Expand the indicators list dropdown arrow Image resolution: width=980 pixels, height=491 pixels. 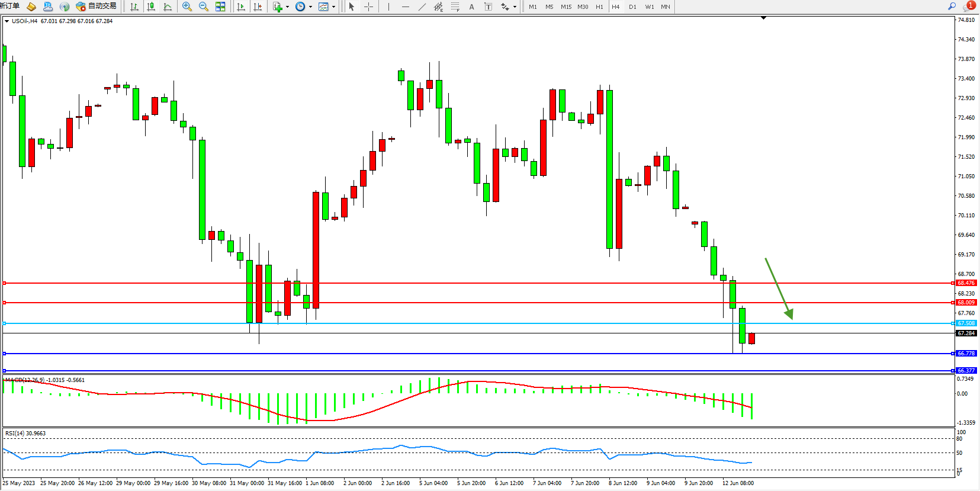click(x=287, y=7)
